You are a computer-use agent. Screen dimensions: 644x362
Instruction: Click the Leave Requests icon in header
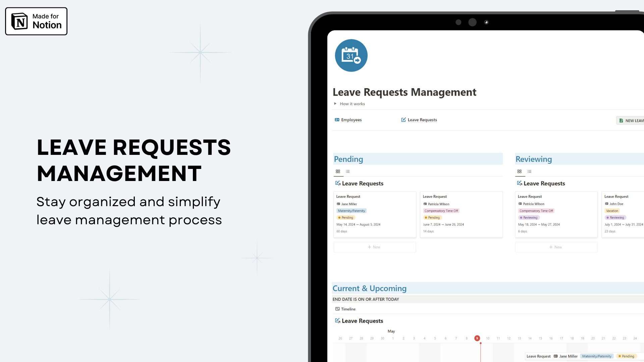(404, 119)
